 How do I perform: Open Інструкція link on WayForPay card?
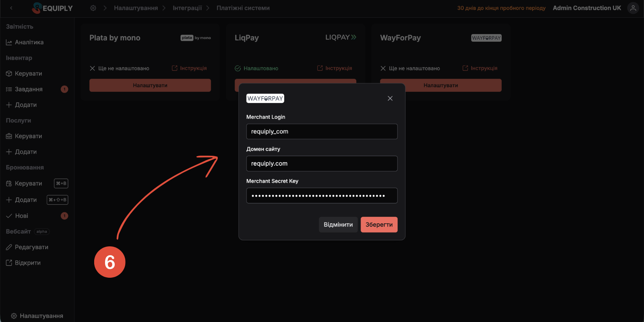480,68
